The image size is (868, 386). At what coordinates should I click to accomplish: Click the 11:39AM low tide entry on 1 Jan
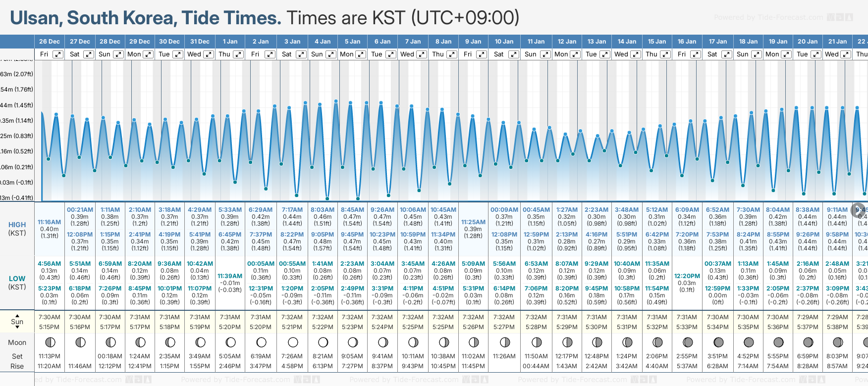(x=230, y=276)
